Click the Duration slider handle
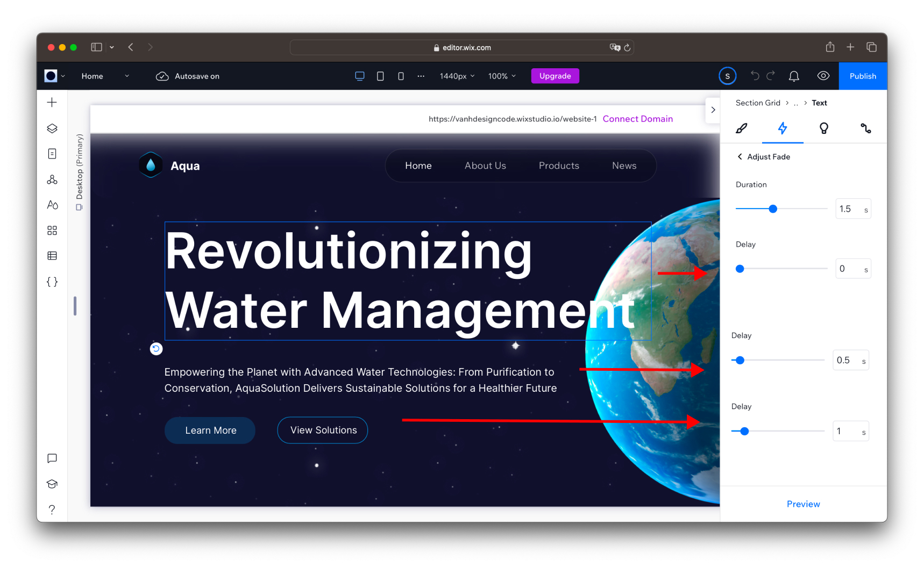The image size is (924, 575). [x=773, y=209]
